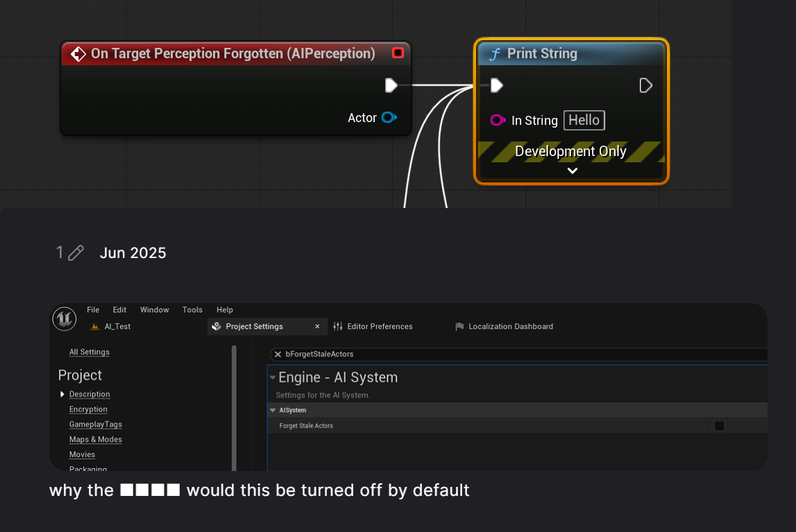796x532 pixels.
Task: Click the Forget Stale Actors label
Action: (x=306, y=426)
